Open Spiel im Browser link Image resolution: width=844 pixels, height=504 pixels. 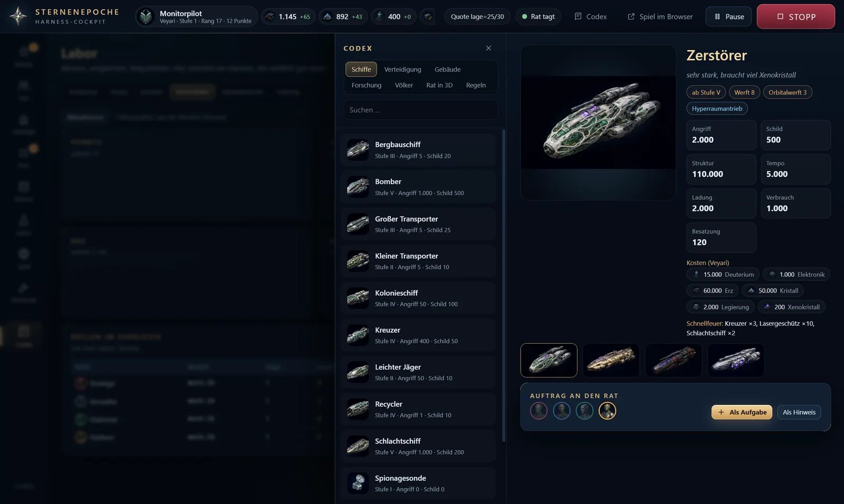660,16
